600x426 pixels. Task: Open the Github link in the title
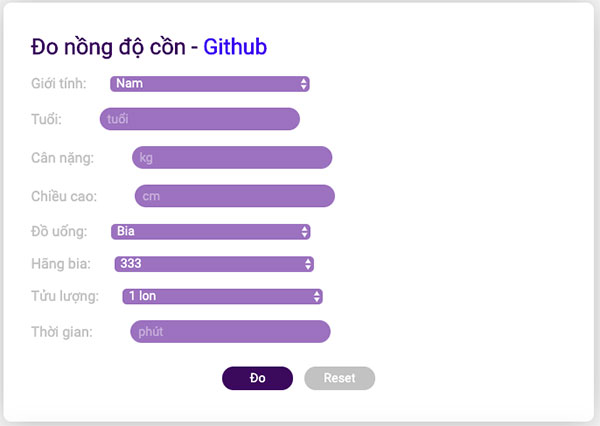click(235, 46)
